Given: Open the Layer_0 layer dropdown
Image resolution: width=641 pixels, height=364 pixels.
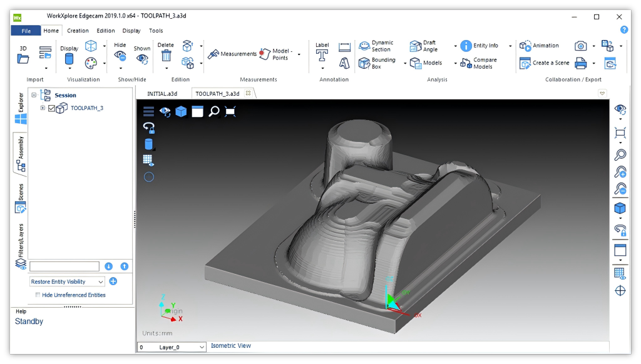Looking at the screenshot, I should pos(172,347).
